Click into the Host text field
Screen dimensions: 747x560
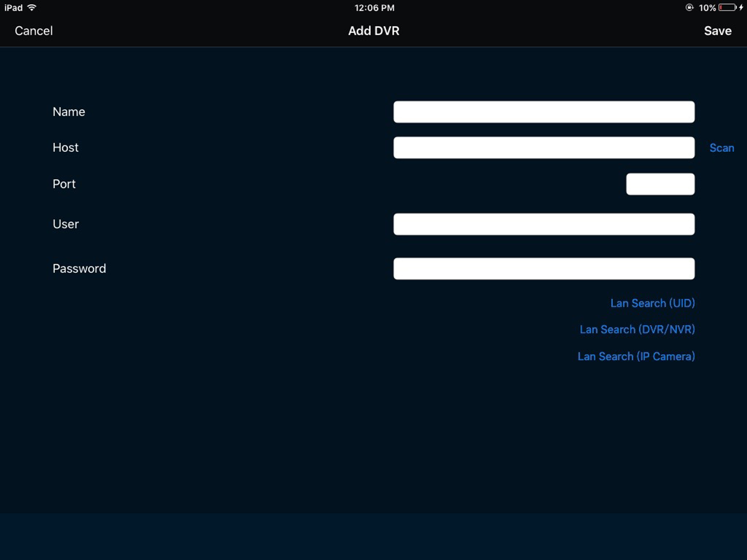pos(544,148)
